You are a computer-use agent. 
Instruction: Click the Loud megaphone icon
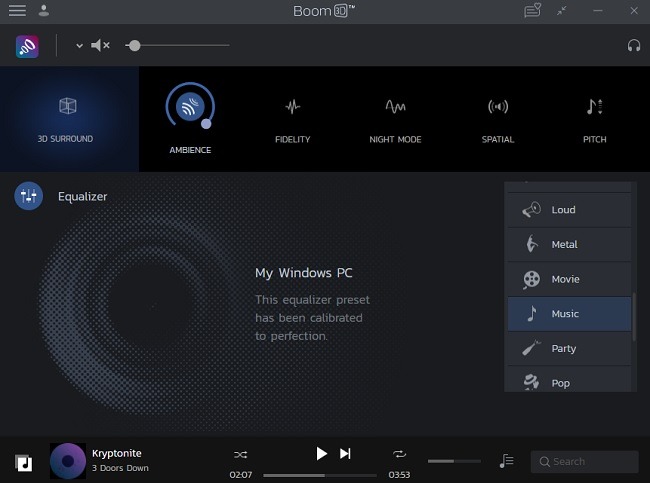click(531, 210)
